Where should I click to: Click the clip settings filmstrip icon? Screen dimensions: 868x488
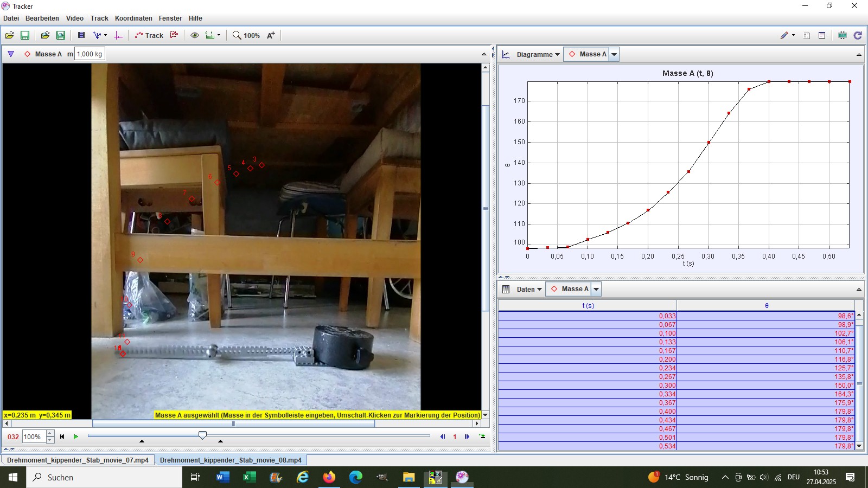(81, 35)
